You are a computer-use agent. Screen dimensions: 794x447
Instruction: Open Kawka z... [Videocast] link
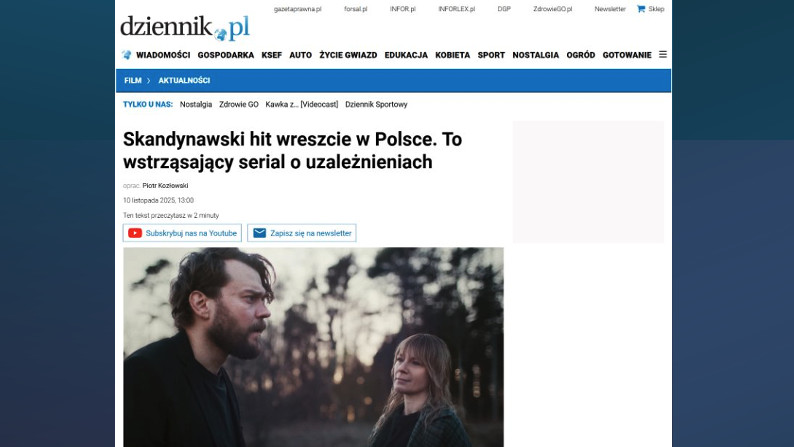point(302,104)
